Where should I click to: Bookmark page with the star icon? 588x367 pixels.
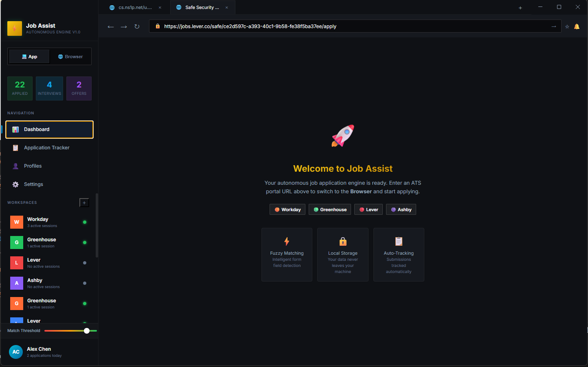pyautogui.click(x=567, y=26)
